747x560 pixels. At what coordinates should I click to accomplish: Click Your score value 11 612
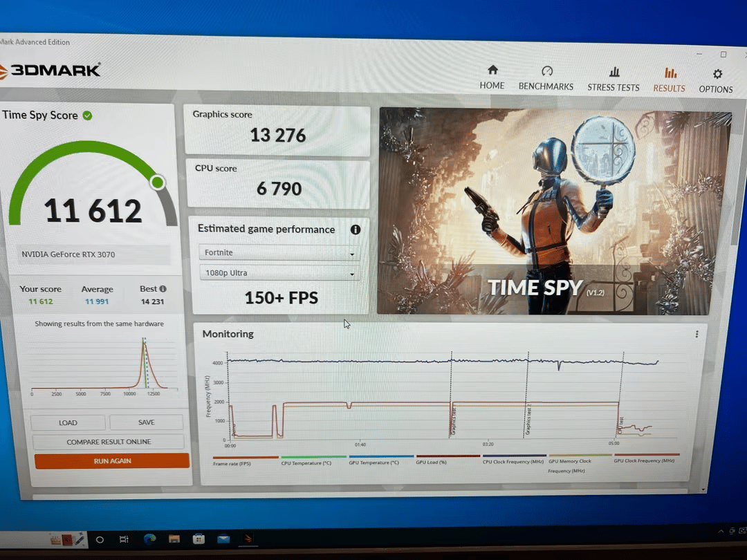(41, 301)
